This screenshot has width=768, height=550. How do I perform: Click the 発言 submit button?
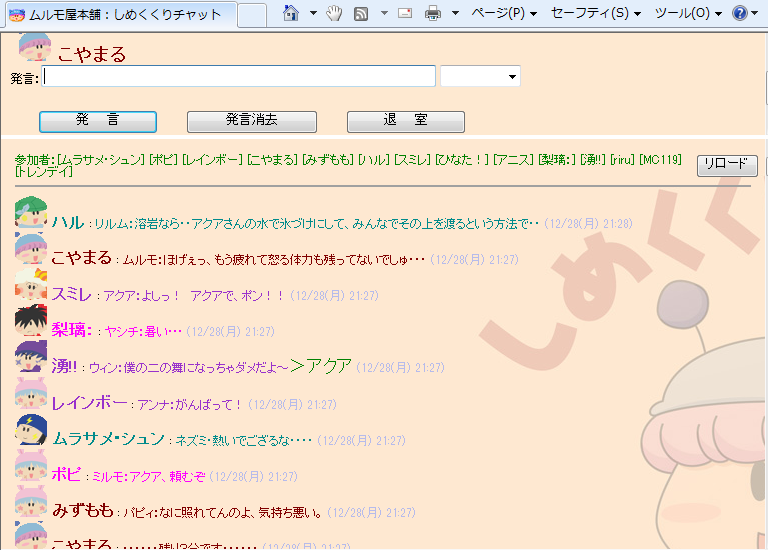click(98, 121)
